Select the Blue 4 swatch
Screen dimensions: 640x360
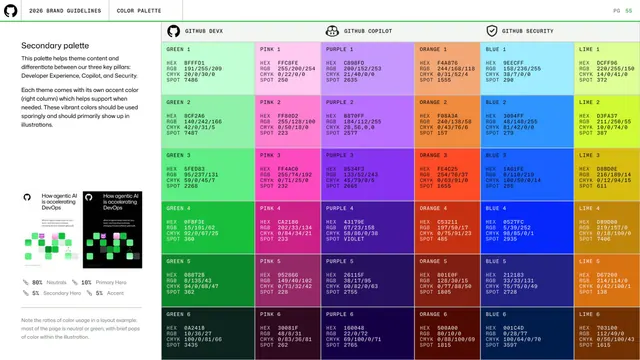pyautogui.click(x=527, y=227)
